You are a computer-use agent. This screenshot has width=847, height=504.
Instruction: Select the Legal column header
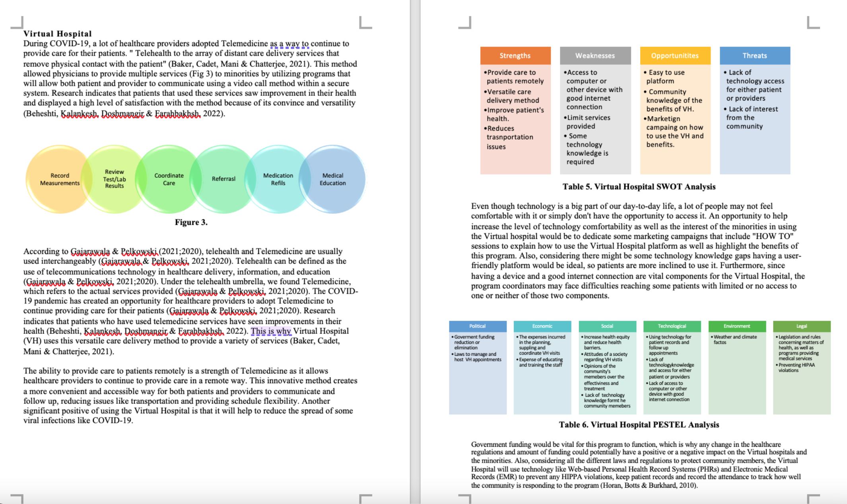click(801, 326)
